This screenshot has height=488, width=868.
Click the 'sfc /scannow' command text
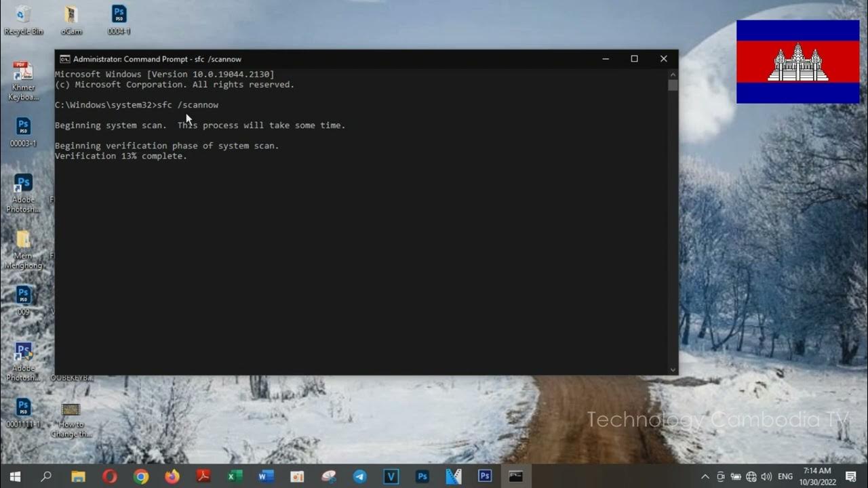[188, 105]
